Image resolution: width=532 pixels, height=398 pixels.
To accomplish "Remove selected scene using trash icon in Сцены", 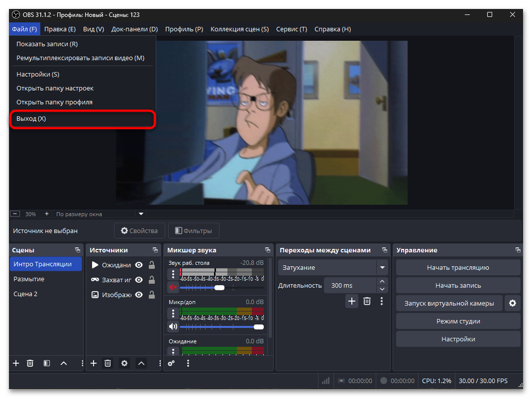I will point(30,363).
